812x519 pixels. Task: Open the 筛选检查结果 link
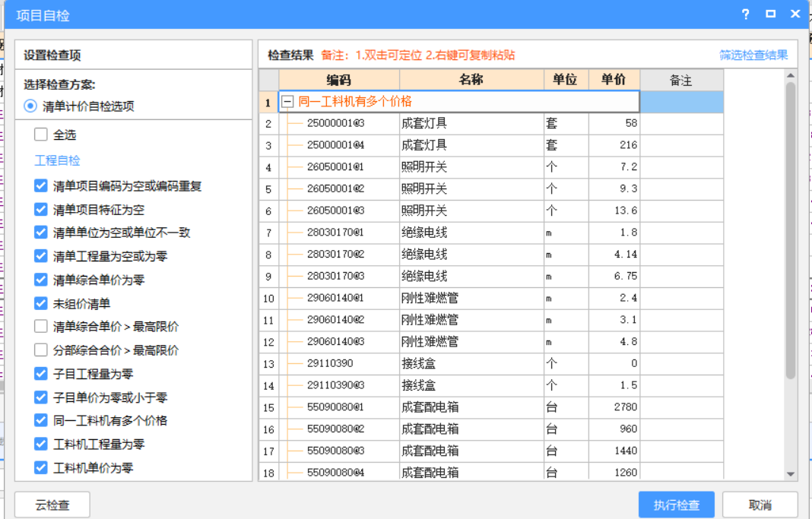pyautogui.click(x=753, y=55)
